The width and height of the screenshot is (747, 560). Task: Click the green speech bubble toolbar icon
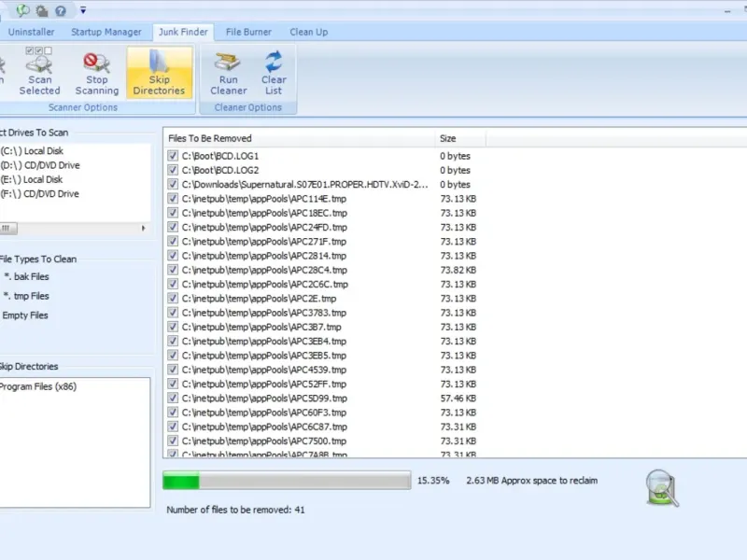coord(22,10)
